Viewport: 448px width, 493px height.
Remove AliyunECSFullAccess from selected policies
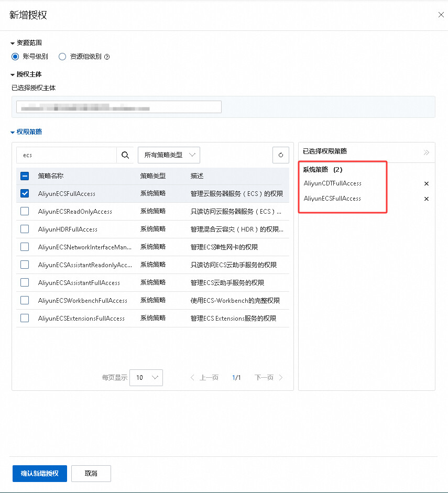tap(427, 199)
